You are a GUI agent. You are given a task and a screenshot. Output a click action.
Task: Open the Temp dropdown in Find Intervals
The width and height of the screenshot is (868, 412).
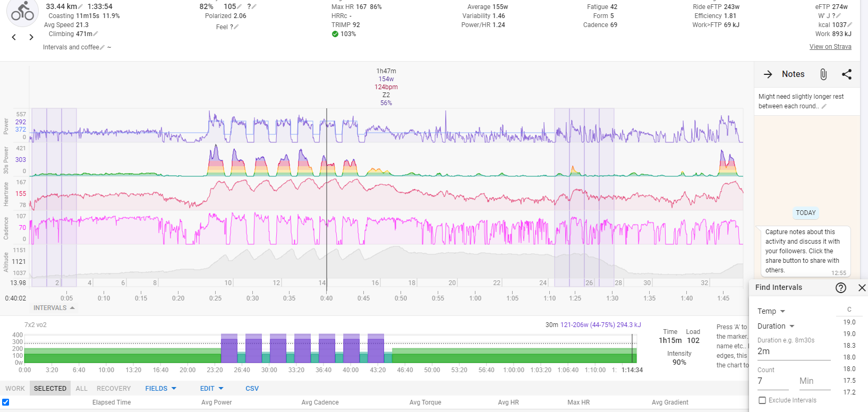[x=771, y=311]
